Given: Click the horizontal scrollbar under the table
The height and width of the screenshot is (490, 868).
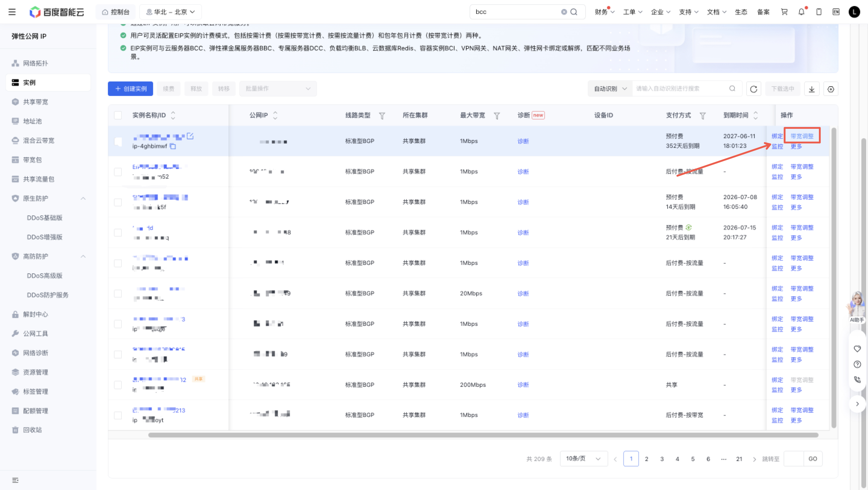Looking at the screenshot, I should (x=483, y=435).
